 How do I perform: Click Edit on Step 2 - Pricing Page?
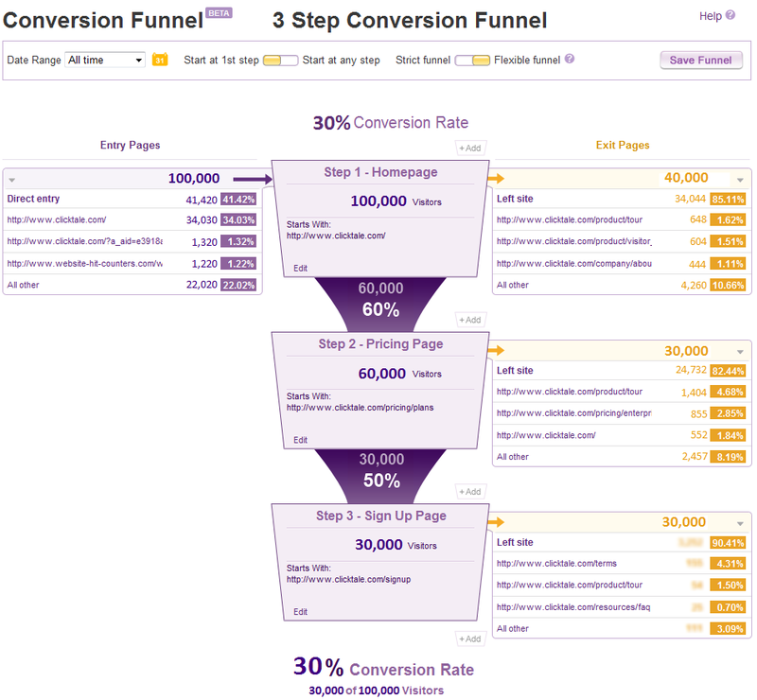click(301, 440)
